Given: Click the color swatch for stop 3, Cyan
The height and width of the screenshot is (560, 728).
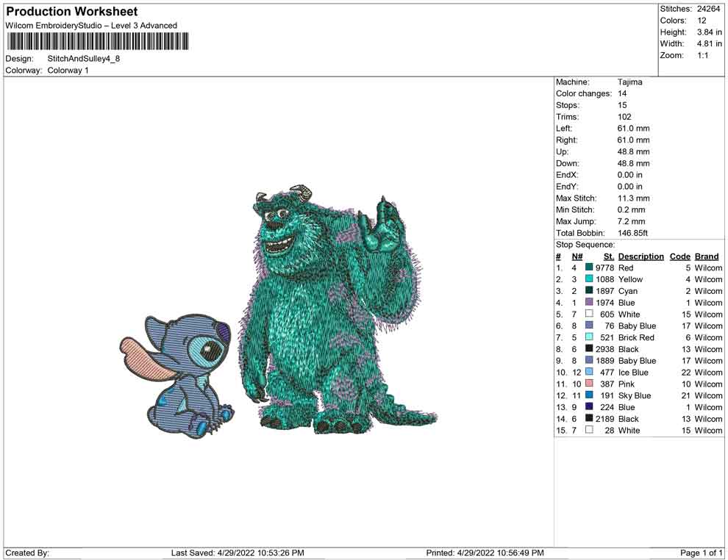Looking at the screenshot, I should click(589, 290).
